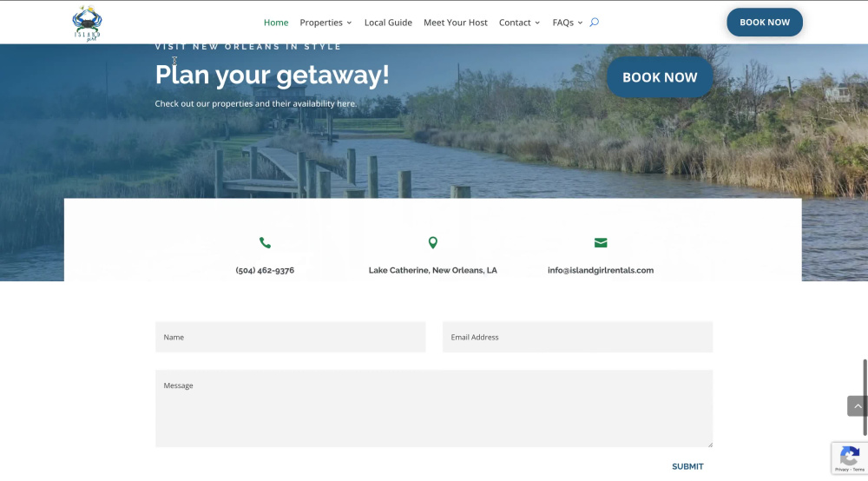Focus the Email Address input field
Viewport: 868px width, 481px height.
[x=577, y=337]
